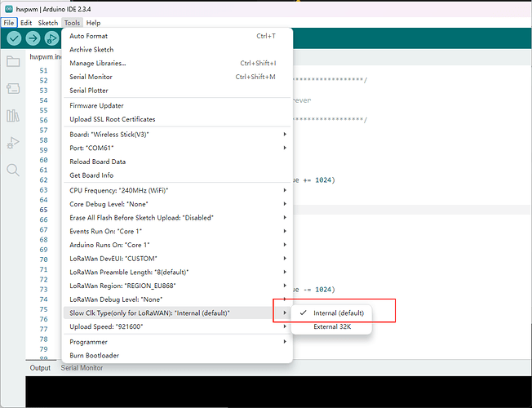Click line number 51 in gutter
Screen dimensions: 532x408
[43, 71]
